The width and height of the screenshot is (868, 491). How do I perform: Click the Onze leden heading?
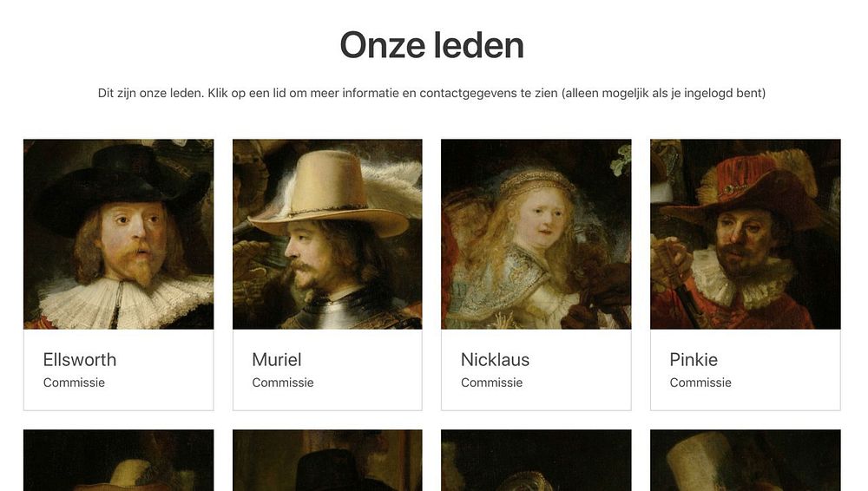431,45
